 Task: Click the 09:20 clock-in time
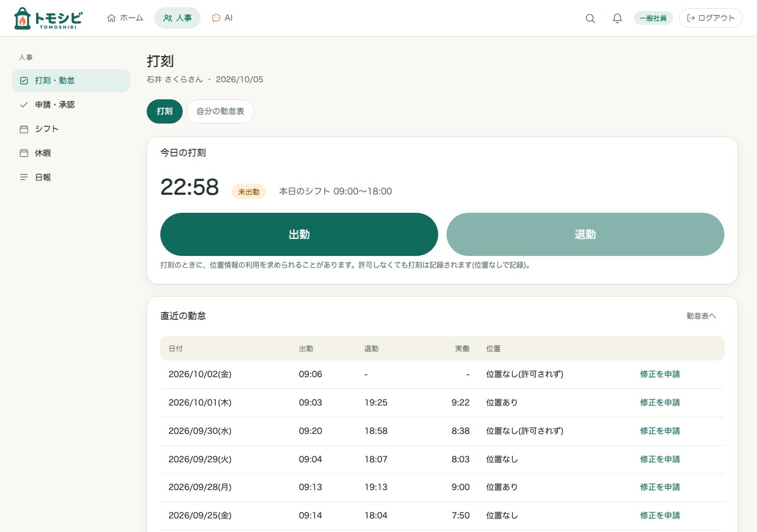[x=310, y=431]
